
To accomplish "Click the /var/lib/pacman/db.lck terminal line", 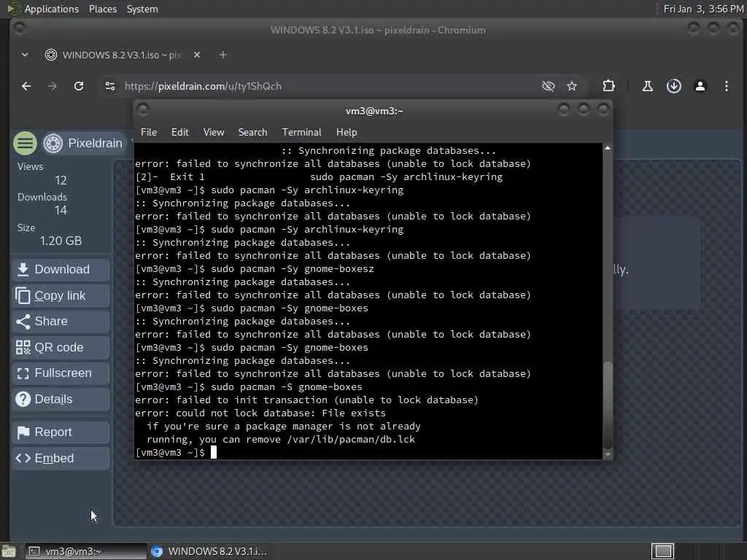I will (x=281, y=439).
